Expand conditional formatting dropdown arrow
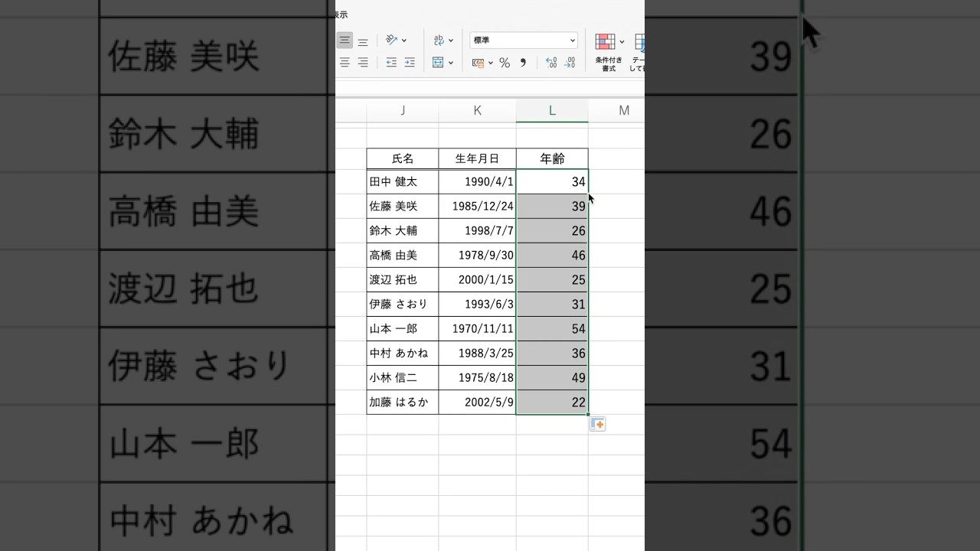980x551 pixels. (x=622, y=41)
